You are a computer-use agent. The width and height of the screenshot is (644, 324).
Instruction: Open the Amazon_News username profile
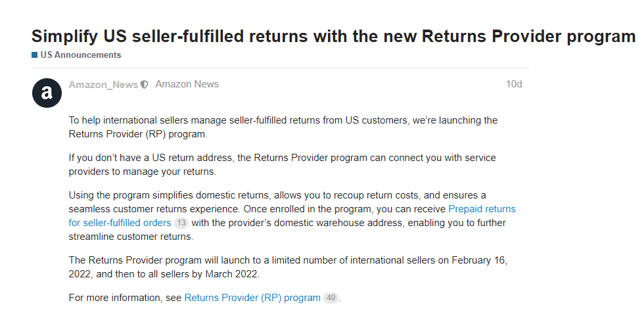coord(103,85)
